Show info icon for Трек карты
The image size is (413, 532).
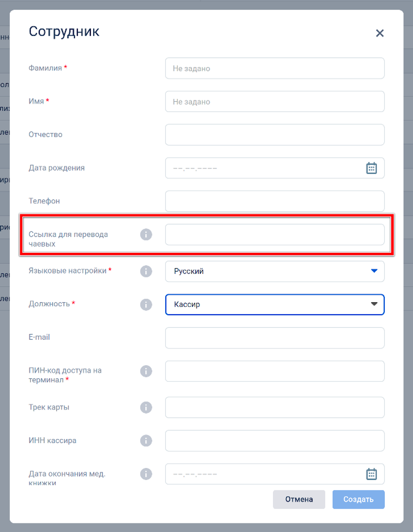click(146, 407)
